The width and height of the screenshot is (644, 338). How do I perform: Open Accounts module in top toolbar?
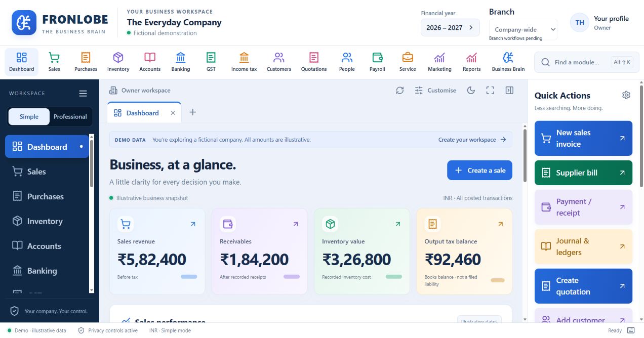150,62
